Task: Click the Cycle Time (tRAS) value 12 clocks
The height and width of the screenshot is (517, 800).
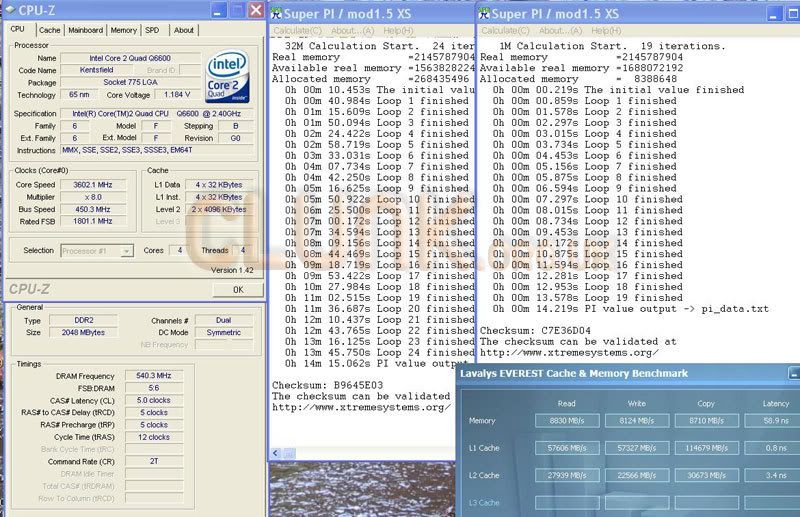Action: 154,437
